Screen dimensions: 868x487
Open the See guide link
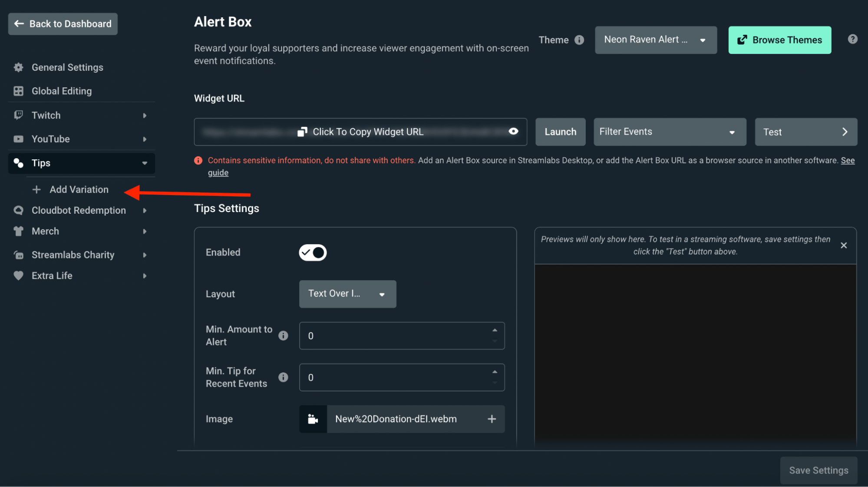click(218, 172)
